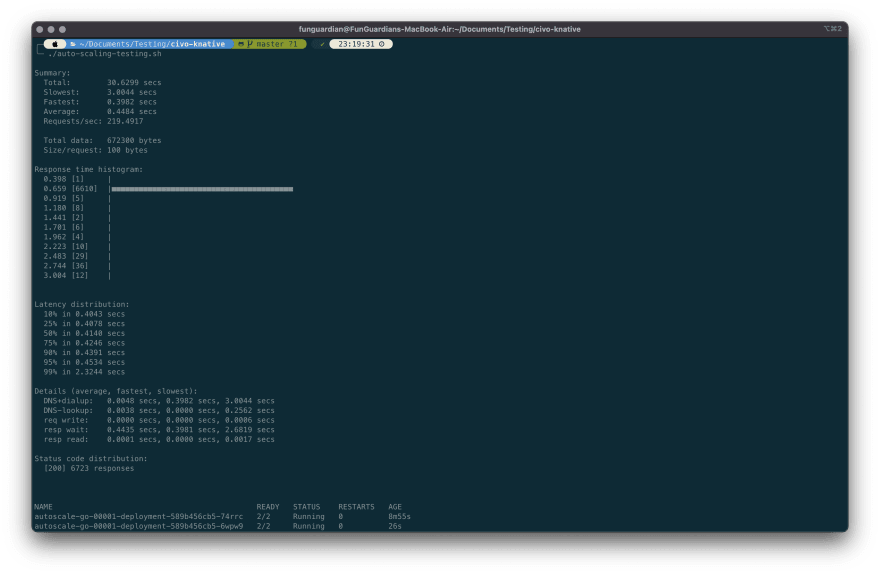Click the AGE column header
Image resolution: width=880 pixels, height=574 pixels.
(395, 507)
